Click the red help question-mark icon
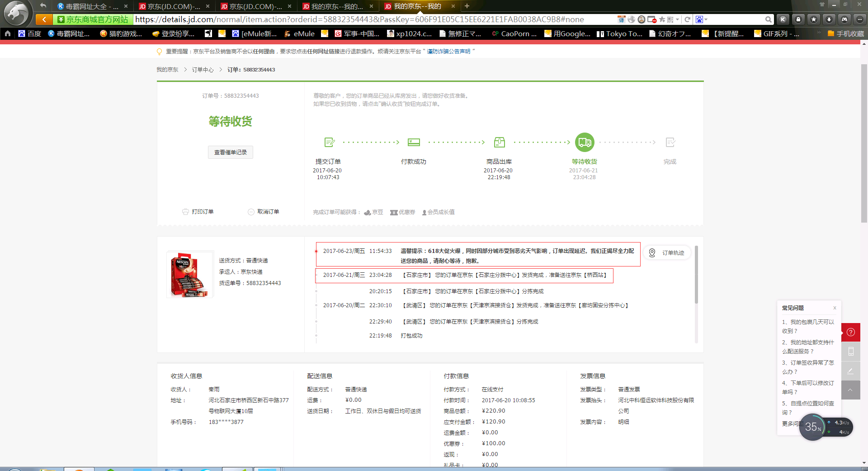The image size is (868, 471). point(851,333)
